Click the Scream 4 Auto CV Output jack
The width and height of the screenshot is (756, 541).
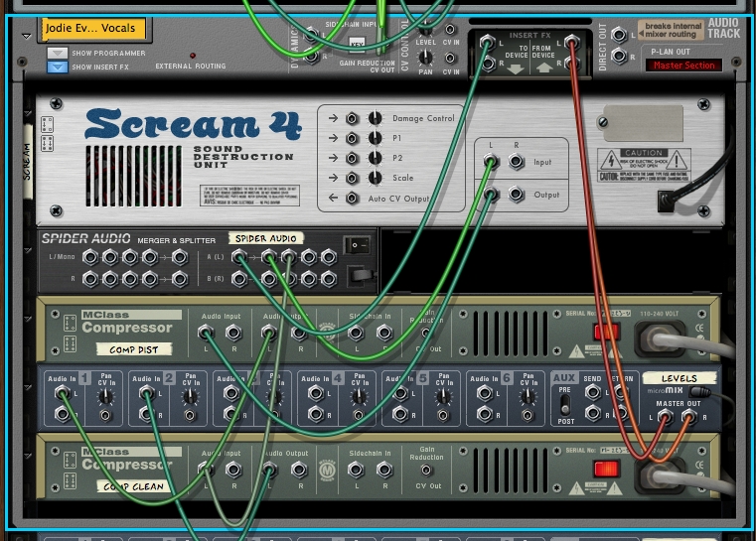(352, 198)
